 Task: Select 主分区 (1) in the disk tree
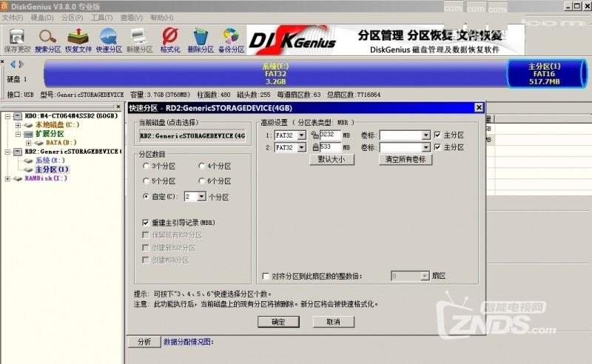pos(52,169)
